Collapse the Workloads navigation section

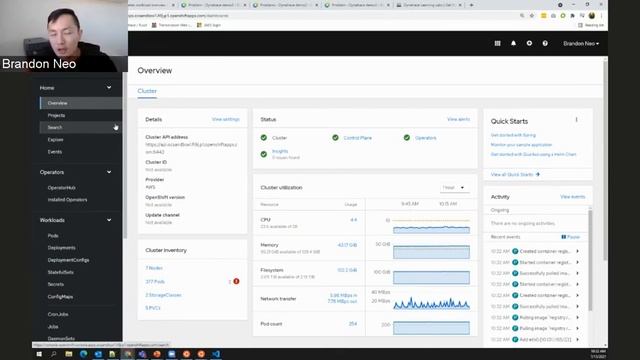[x=109, y=220]
